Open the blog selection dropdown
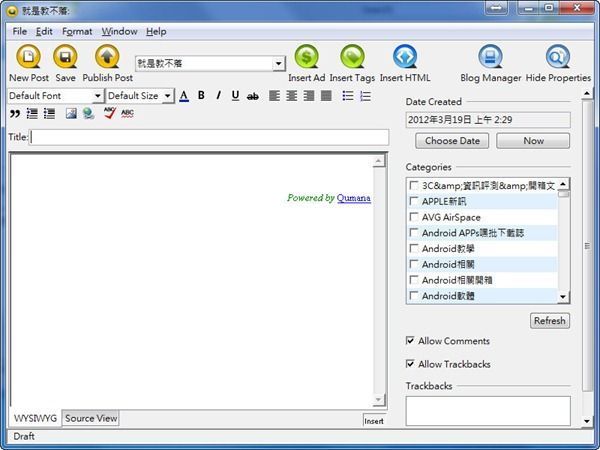 (279, 64)
